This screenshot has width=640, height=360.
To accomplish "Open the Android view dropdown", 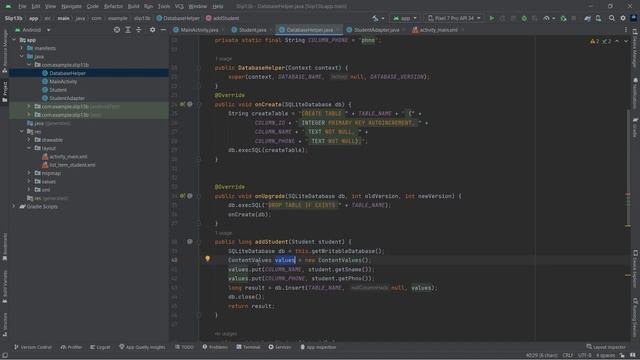I will pyautogui.click(x=33, y=30).
